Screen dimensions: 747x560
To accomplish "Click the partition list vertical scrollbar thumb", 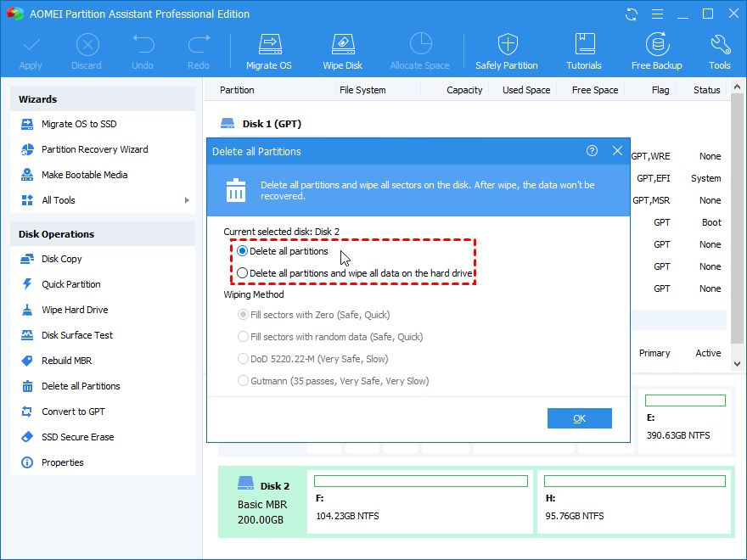I will [x=737, y=218].
